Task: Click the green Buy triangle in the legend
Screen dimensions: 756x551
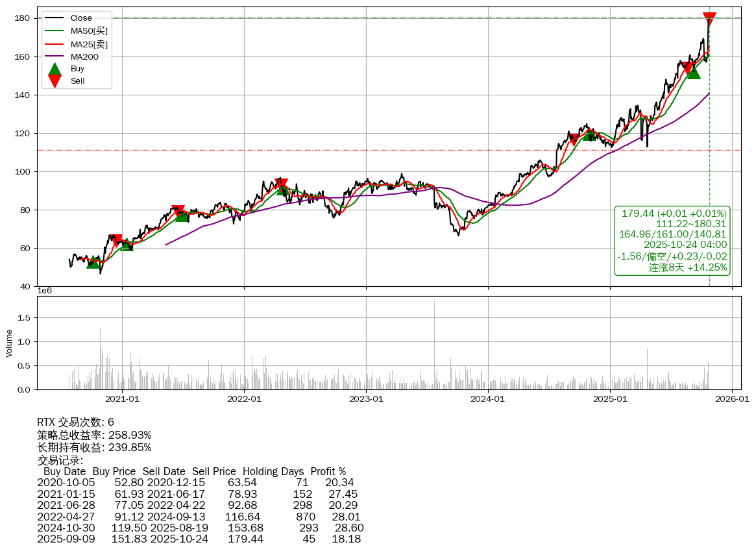Action: (55, 69)
